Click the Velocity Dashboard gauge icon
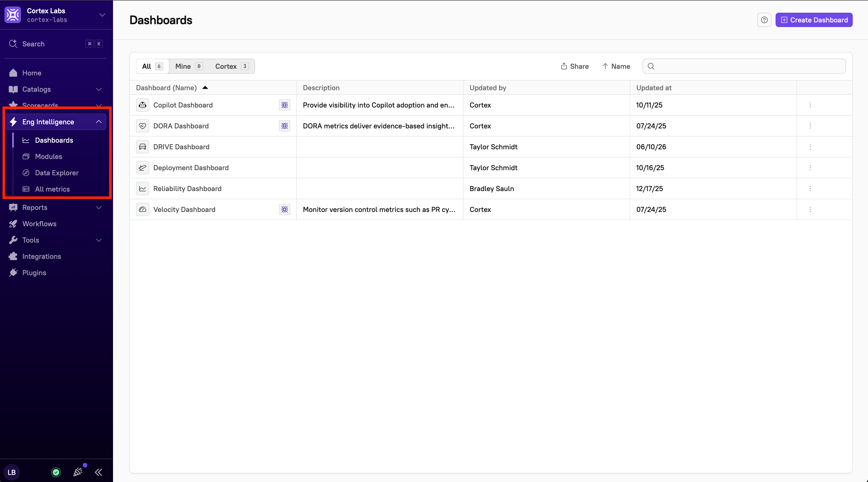868x482 pixels. click(x=143, y=209)
